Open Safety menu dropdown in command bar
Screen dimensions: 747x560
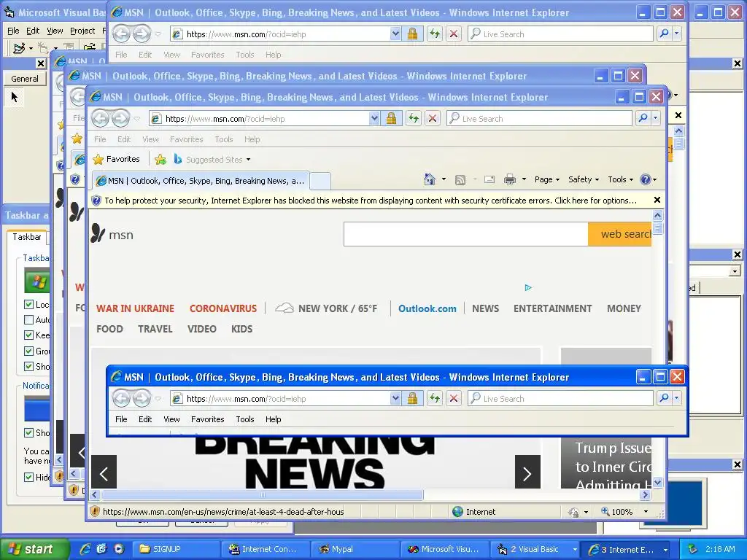click(x=584, y=179)
